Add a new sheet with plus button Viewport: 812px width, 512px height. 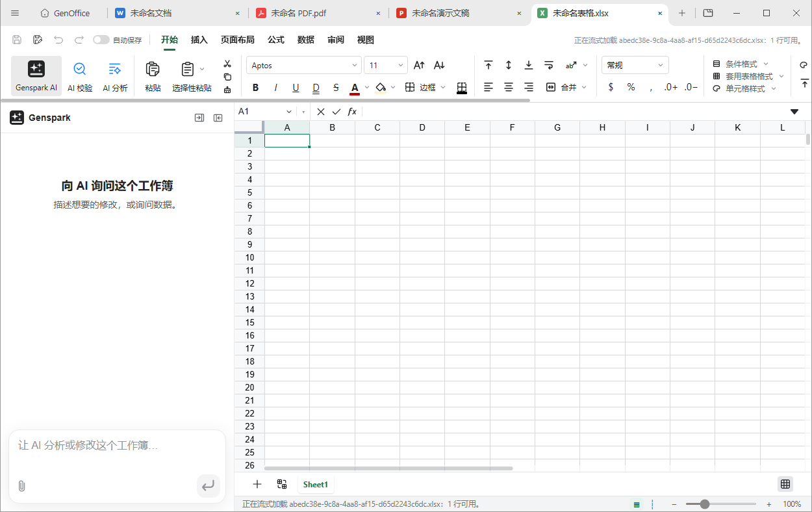pyautogui.click(x=257, y=484)
